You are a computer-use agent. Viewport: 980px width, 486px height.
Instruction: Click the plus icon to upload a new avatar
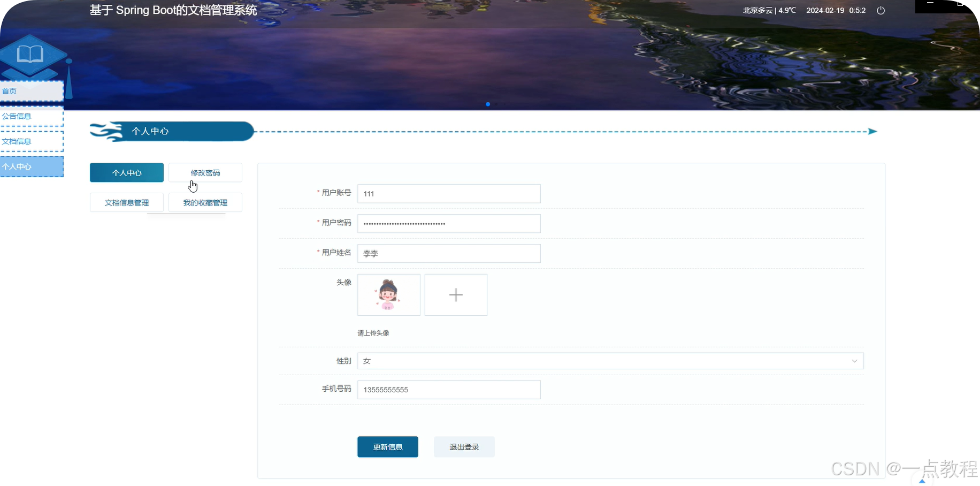(x=455, y=294)
